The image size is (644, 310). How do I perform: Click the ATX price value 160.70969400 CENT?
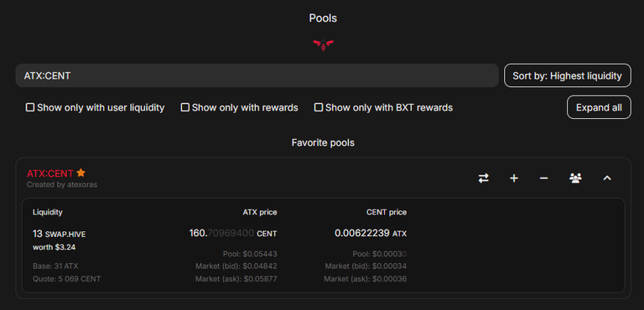tap(233, 234)
